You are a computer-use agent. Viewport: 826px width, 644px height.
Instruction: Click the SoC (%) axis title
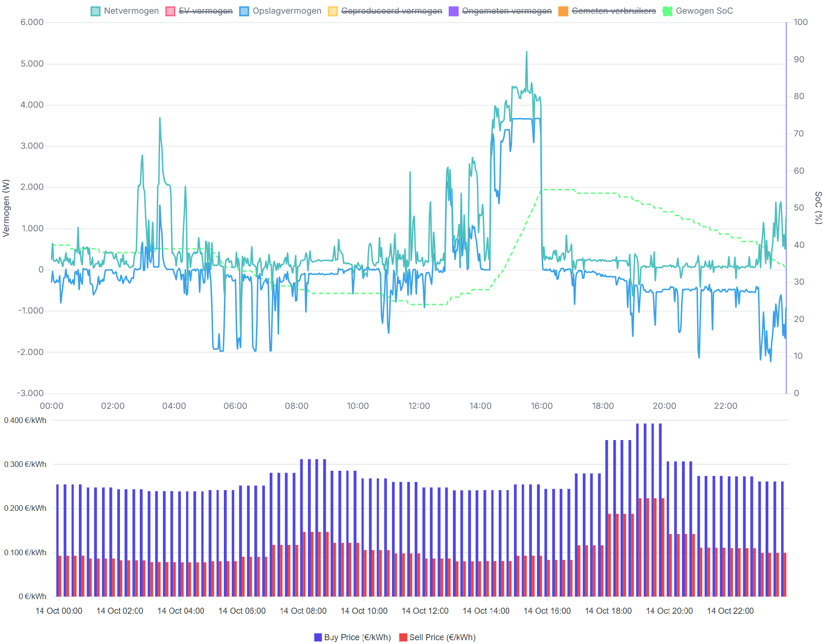(818, 208)
